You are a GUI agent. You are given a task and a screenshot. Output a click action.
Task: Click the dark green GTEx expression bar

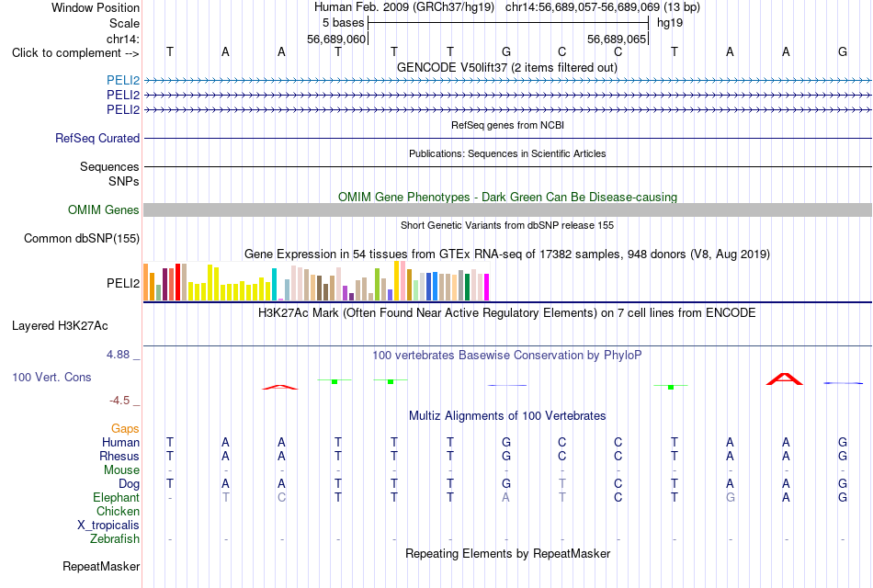click(467, 288)
